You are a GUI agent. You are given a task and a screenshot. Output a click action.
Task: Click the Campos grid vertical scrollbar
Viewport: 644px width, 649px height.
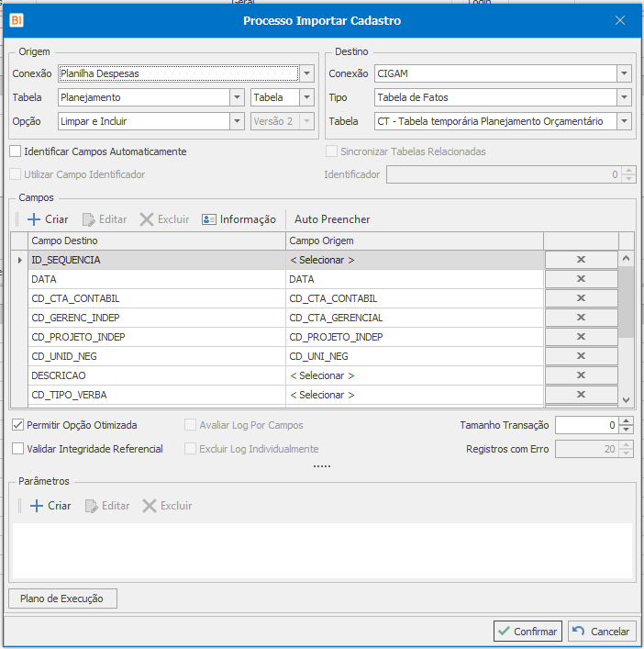(x=627, y=303)
